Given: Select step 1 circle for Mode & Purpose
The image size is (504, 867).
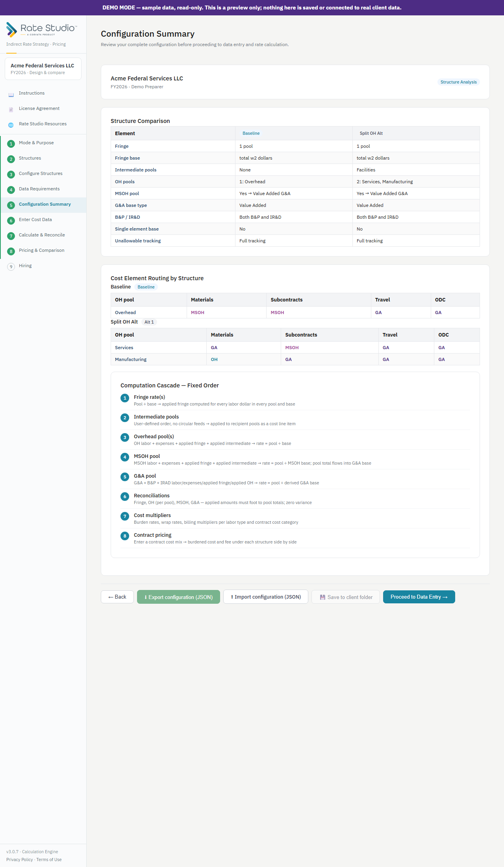Looking at the screenshot, I should [11, 144].
